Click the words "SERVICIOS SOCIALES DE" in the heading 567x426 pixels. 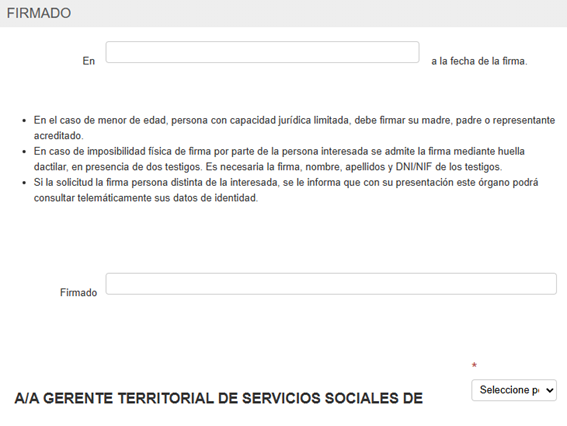[332, 398]
